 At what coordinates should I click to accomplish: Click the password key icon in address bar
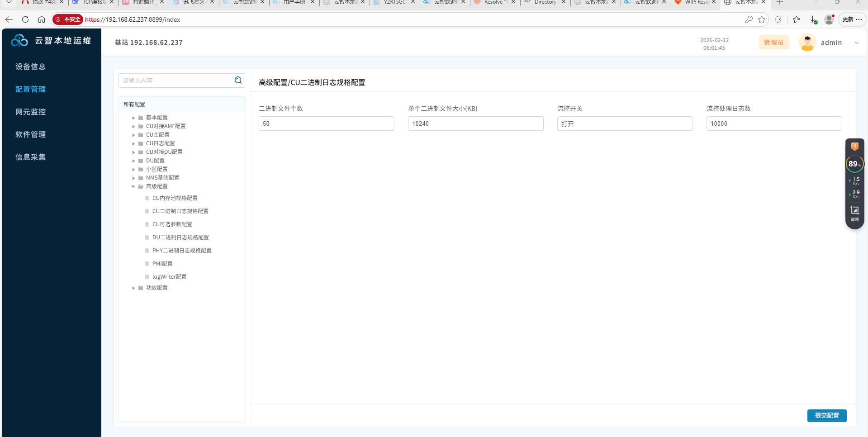click(x=749, y=19)
